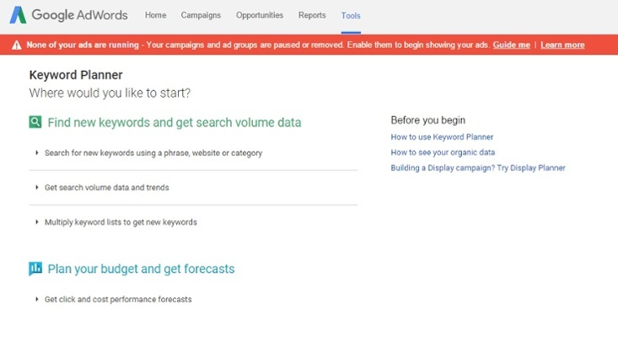Click the Before you begin heading
618x364 pixels.
click(x=428, y=120)
